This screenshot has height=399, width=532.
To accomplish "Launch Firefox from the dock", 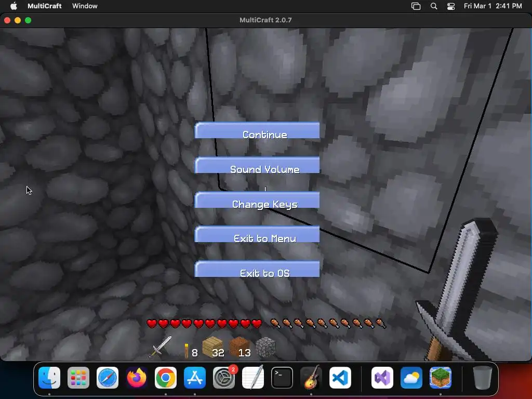I will click(x=137, y=378).
